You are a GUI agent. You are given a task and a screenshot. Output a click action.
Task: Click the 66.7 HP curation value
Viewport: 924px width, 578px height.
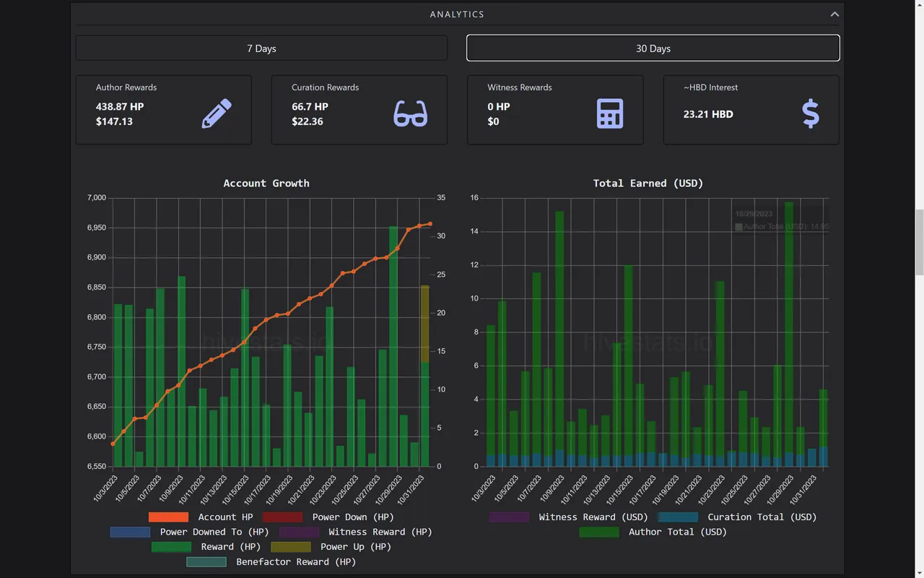tap(310, 106)
